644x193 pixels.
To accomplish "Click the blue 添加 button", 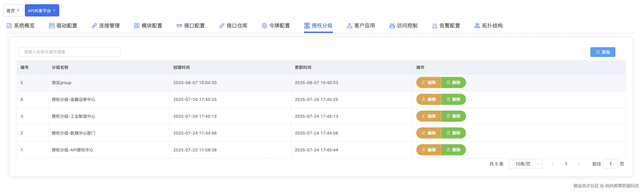I will [x=602, y=52].
